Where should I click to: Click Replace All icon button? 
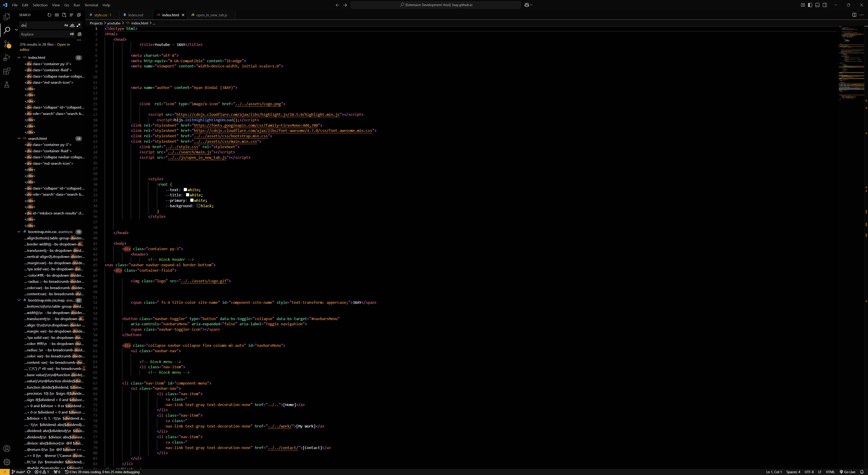(80, 34)
